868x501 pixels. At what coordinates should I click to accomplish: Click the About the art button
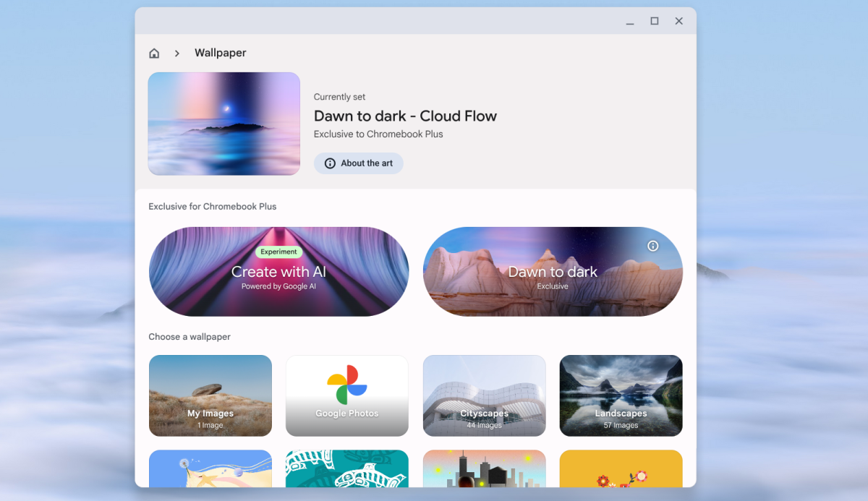[359, 163]
